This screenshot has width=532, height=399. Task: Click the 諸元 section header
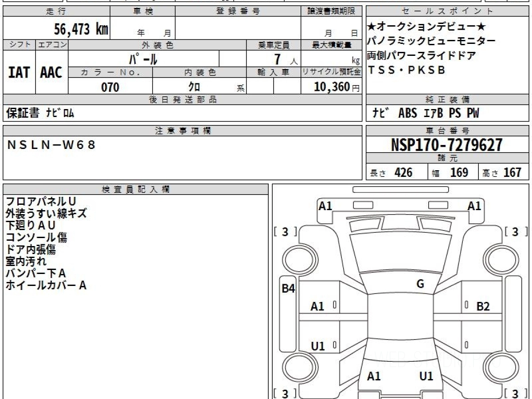pyautogui.click(x=448, y=158)
